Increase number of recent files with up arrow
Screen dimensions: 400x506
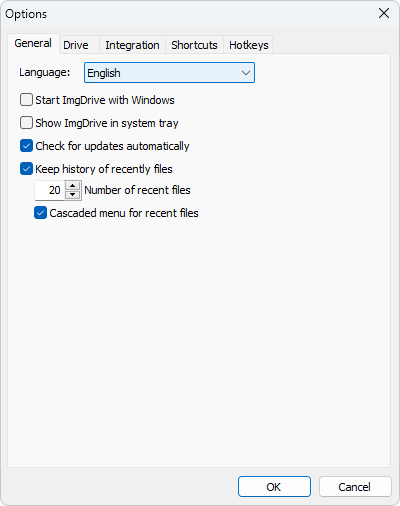[72, 185]
